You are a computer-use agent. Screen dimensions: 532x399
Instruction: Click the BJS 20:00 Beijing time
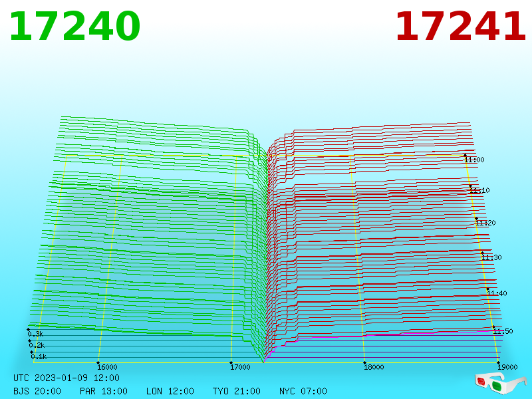pos(37,391)
